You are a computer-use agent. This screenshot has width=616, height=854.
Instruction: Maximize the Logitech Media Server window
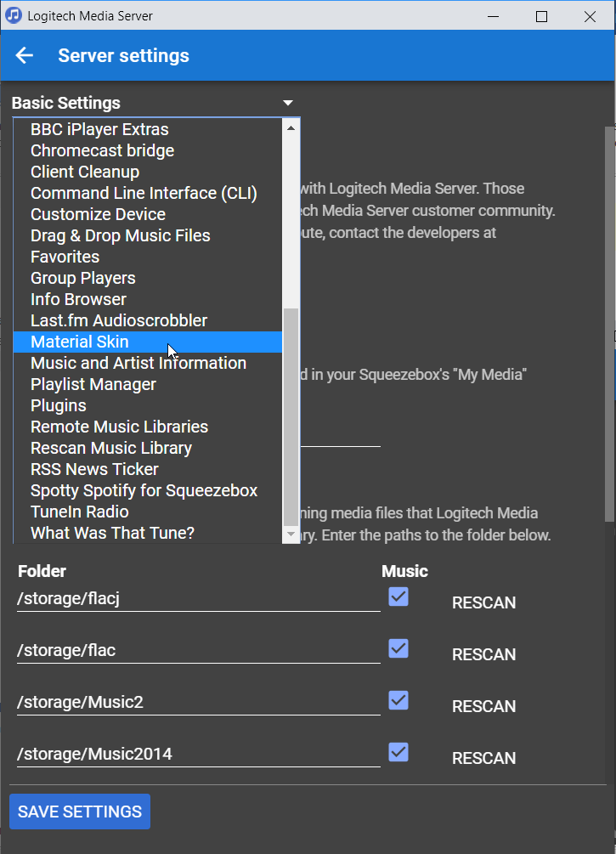541,16
